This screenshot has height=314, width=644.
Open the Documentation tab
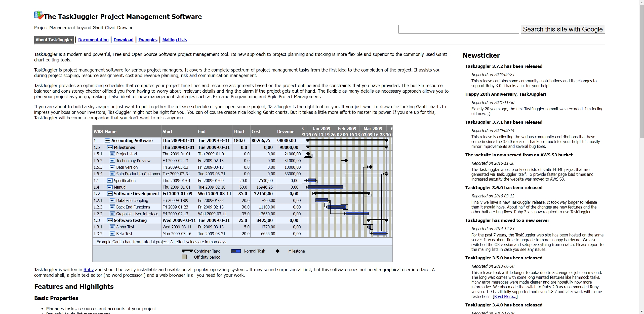pos(93,40)
